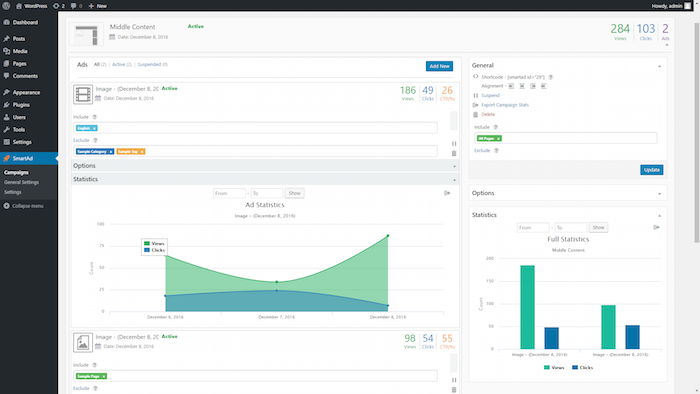Click the From date field in Ad Statistics
This screenshot has height=394, width=700.
click(x=229, y=193)
